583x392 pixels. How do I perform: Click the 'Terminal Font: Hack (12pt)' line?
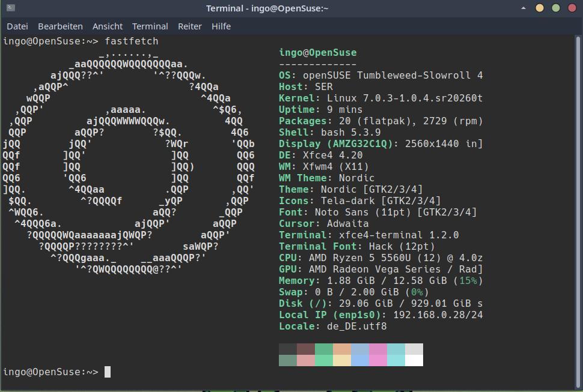(x=357, y=247)
